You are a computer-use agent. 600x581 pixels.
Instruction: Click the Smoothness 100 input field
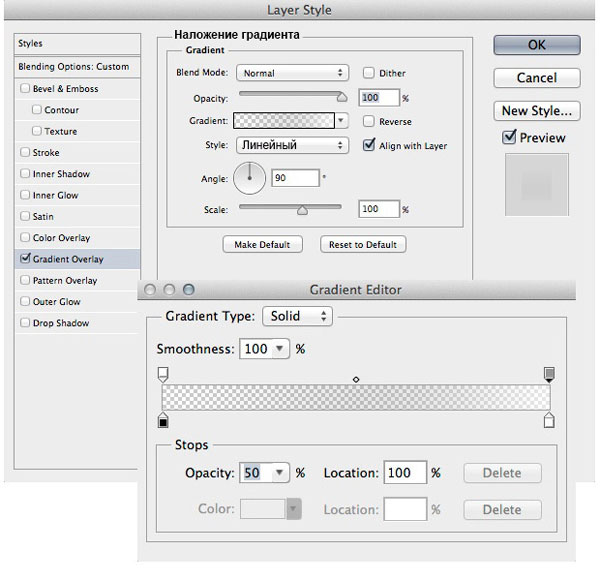[x=256, y=349]
